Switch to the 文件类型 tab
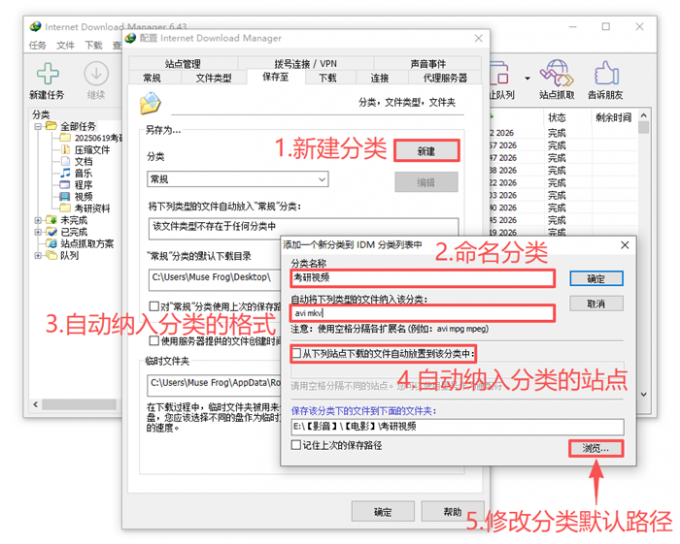The image size is (680, 544). [x=213, y=78]
